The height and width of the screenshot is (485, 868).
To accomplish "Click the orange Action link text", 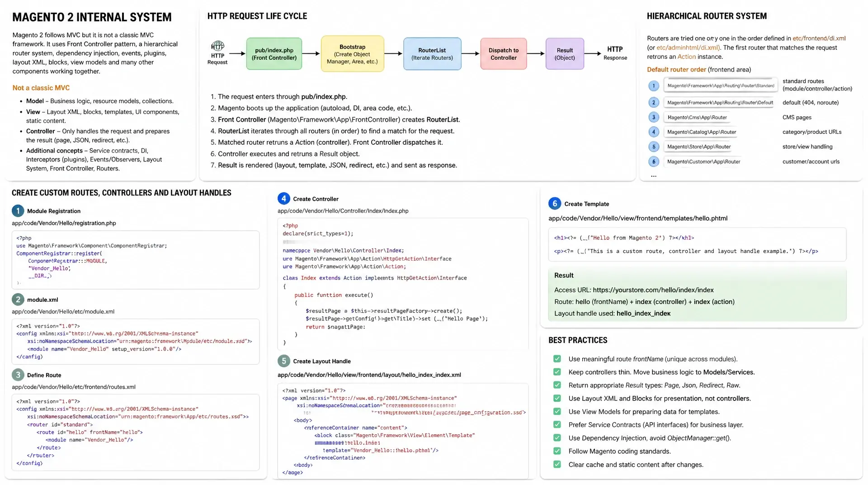I will 686,57.
